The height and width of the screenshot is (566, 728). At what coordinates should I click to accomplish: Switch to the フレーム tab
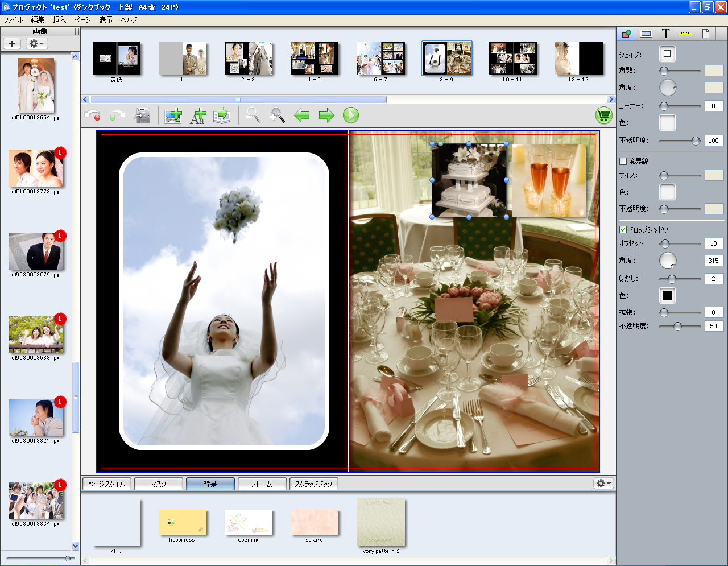pos(262,484)
